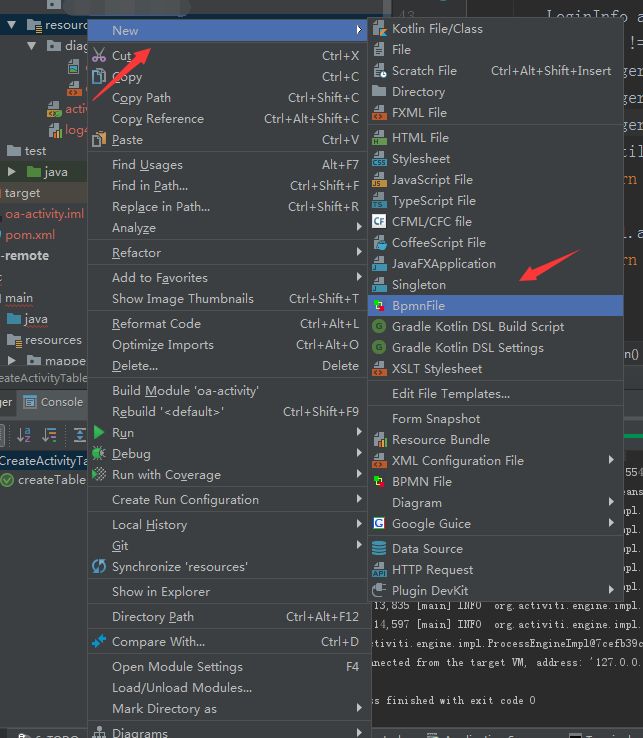This screenshot has width=643, height=738.
Task: Click the Debug bug icon
Action: coord(99,453)
